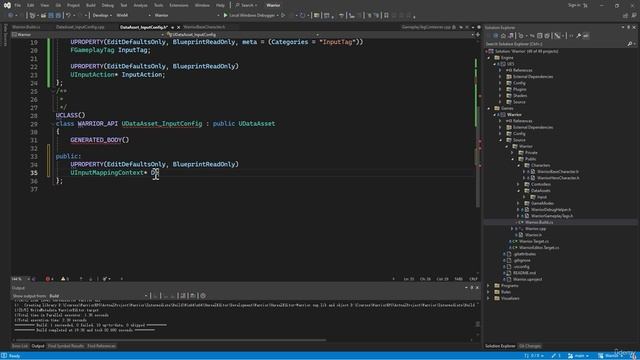
Task: Click the warnings count indicator
Action: [x=64, y=279]
